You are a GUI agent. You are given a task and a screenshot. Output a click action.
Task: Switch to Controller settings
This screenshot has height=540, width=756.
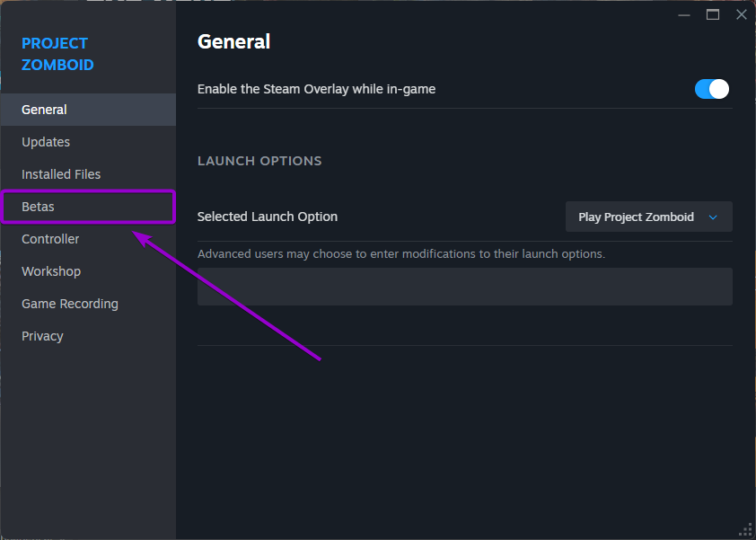coord(88,239)
